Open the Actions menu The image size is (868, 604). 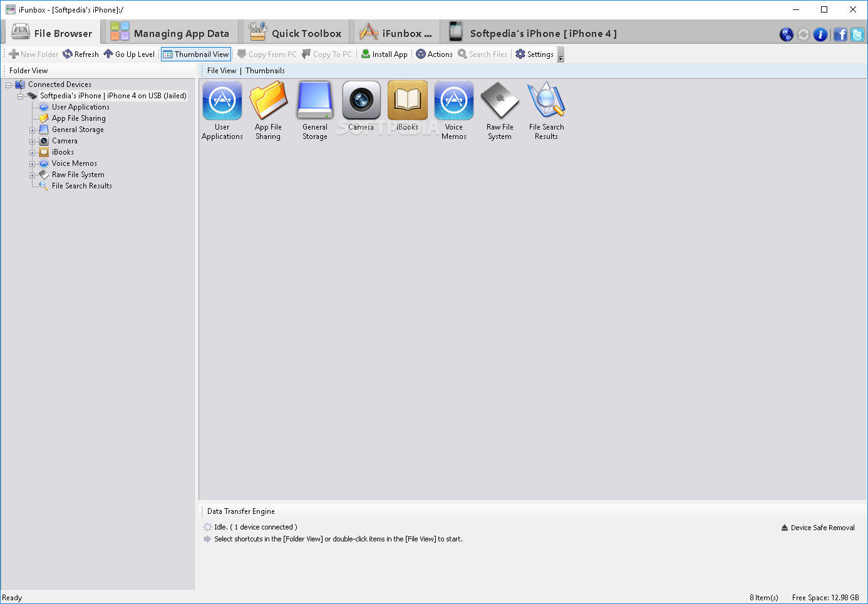point(434,54)
